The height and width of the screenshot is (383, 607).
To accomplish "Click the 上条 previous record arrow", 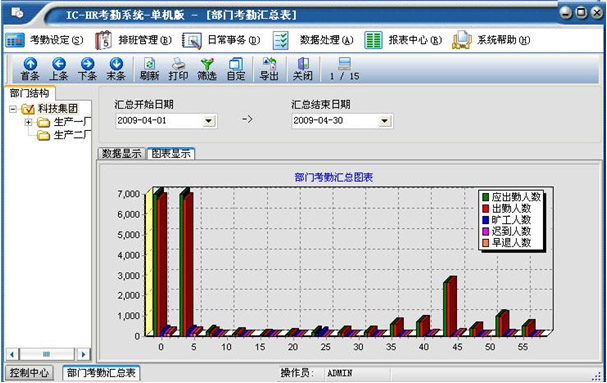I will [x=59, y=69].
